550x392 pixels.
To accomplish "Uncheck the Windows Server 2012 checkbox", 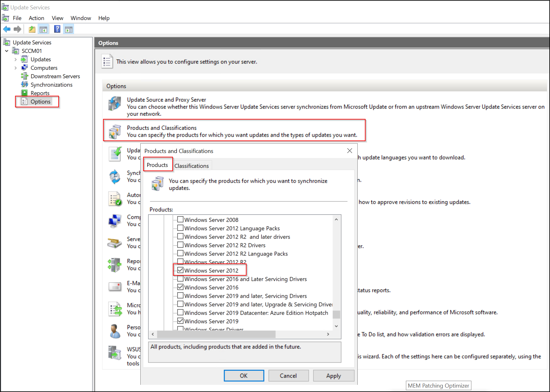I will click(180, 270).
